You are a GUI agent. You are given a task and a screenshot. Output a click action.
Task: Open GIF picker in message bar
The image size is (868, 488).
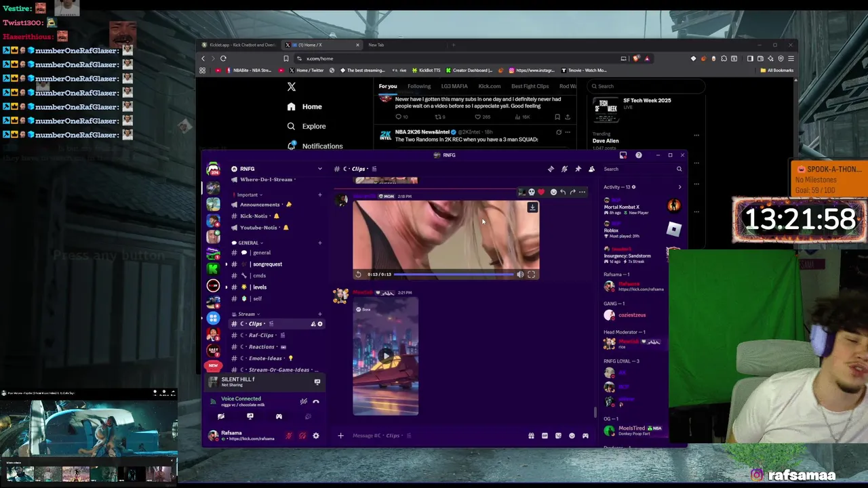(545, 436)
